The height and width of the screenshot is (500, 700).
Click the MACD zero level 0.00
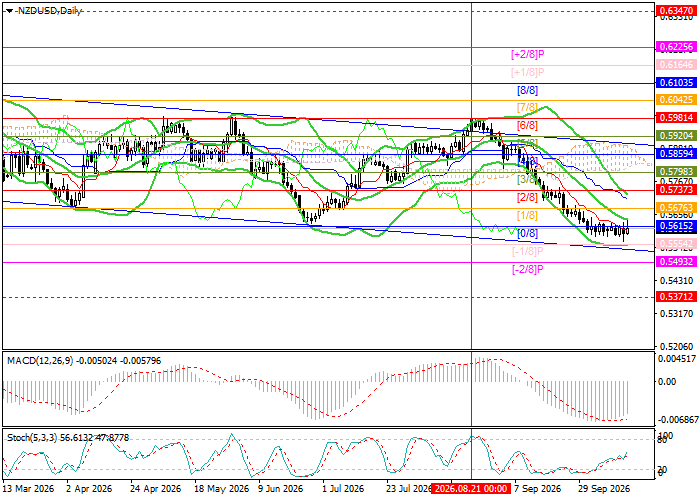(667, 382)
